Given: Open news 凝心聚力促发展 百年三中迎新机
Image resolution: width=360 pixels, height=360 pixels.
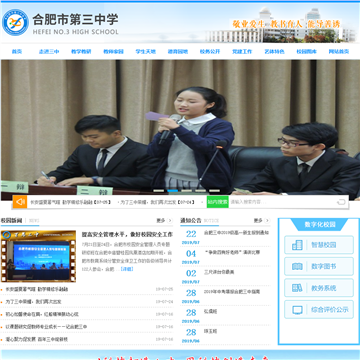Looking at the screenshot, I should 37,340.
